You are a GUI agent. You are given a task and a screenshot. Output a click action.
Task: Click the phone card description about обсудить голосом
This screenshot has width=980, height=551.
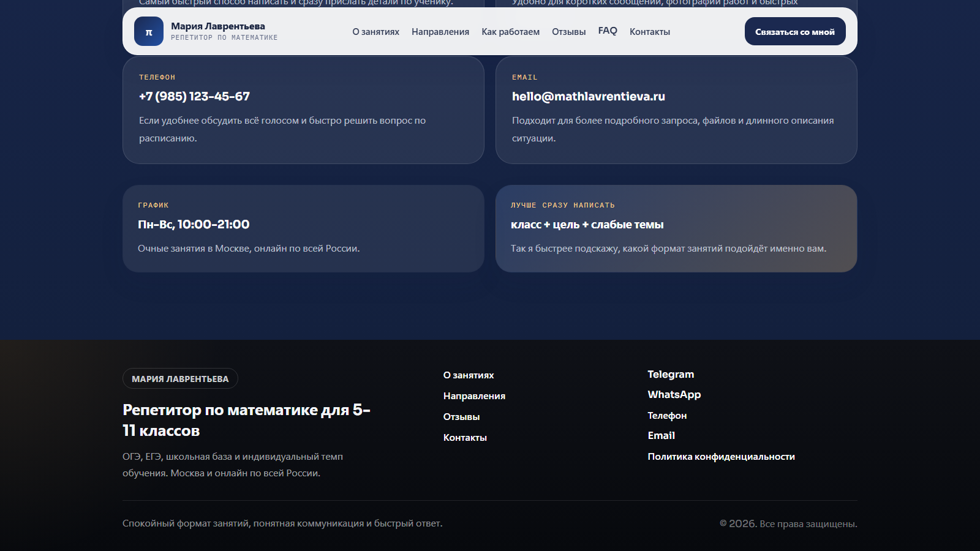282,129
